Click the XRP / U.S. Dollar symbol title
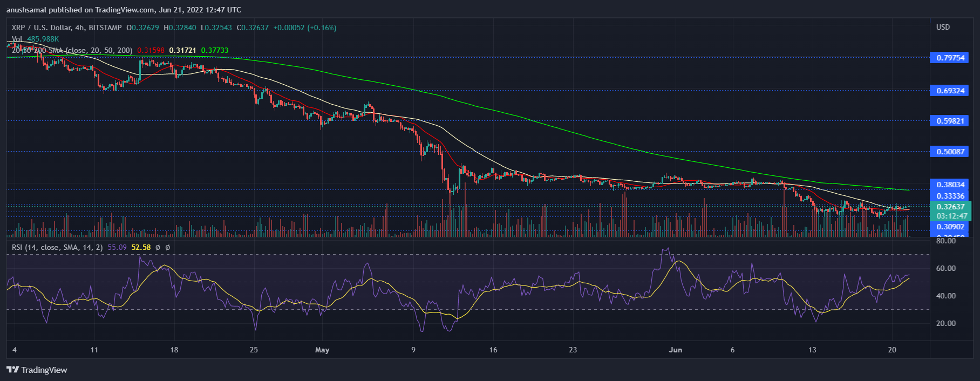 (67, 28)
